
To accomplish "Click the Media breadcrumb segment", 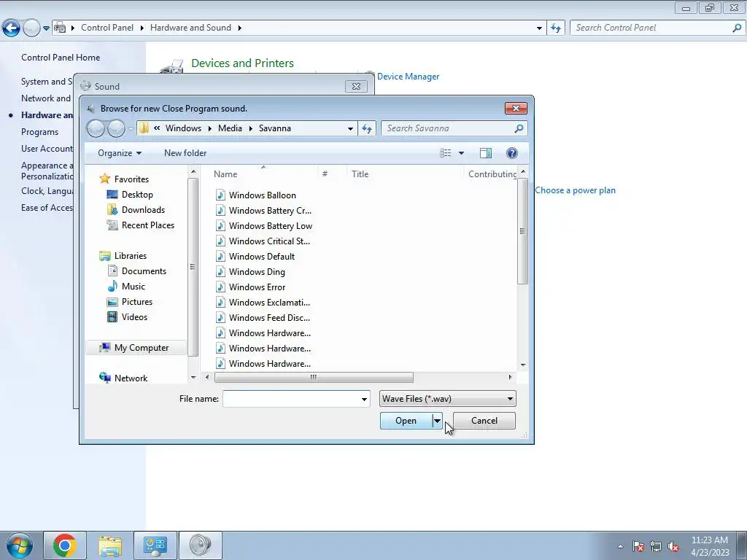I will pos(230,128).
